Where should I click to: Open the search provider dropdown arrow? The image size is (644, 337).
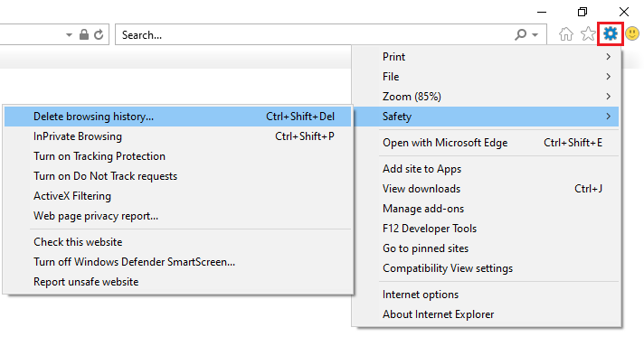click(x=535, y=35)
